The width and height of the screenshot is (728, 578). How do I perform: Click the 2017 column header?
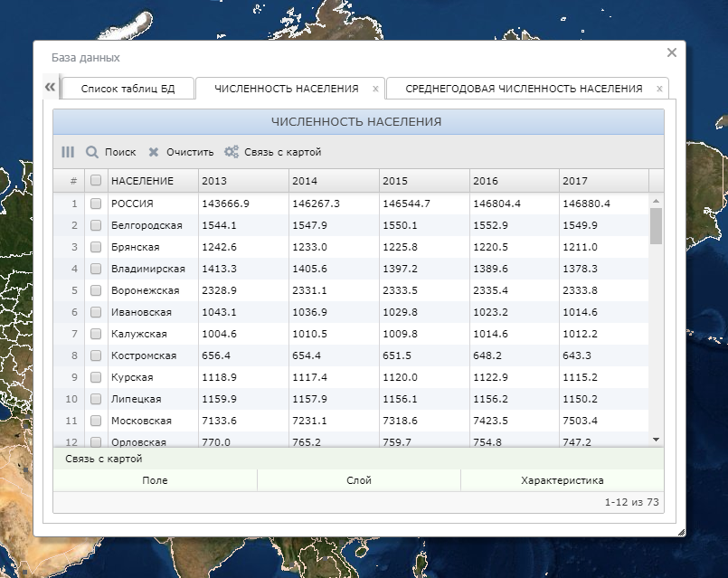pyautogui.click(x=603, y=181)
